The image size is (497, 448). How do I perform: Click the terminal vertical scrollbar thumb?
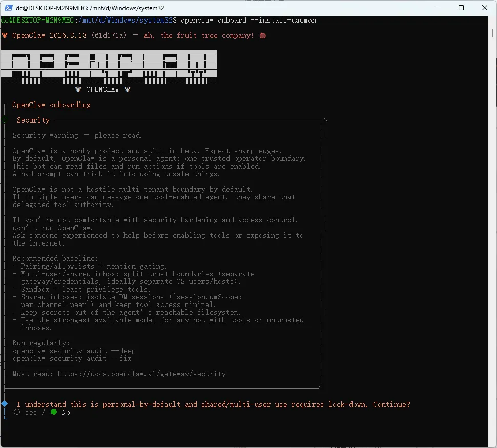492,33
